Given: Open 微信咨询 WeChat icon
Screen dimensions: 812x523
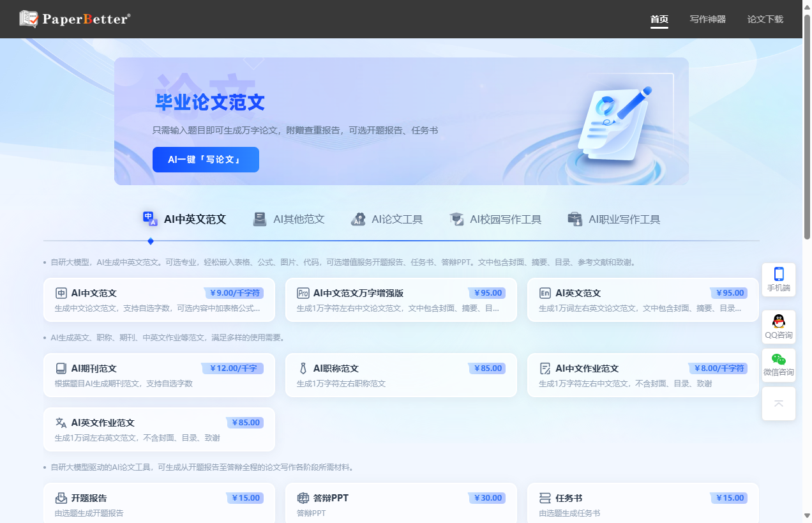Looking at the screenshot, I should [x=778, y=360].
